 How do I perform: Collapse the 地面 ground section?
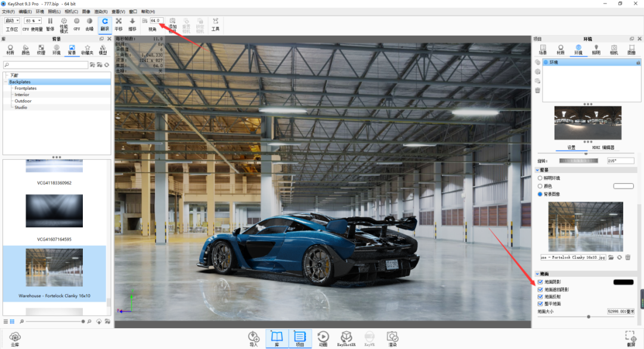pos(537,274)
